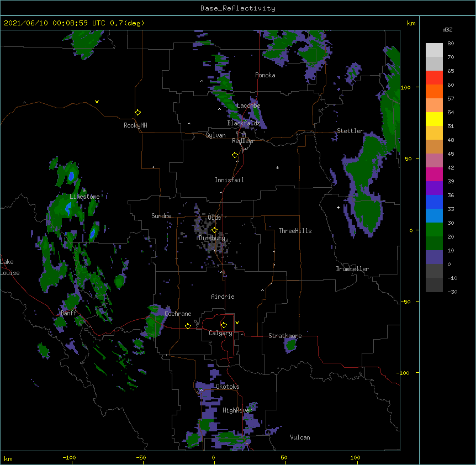The height and width of the screenshot is (465, 476).
Task: Click the HighRiver label
Action: point(237,410)
